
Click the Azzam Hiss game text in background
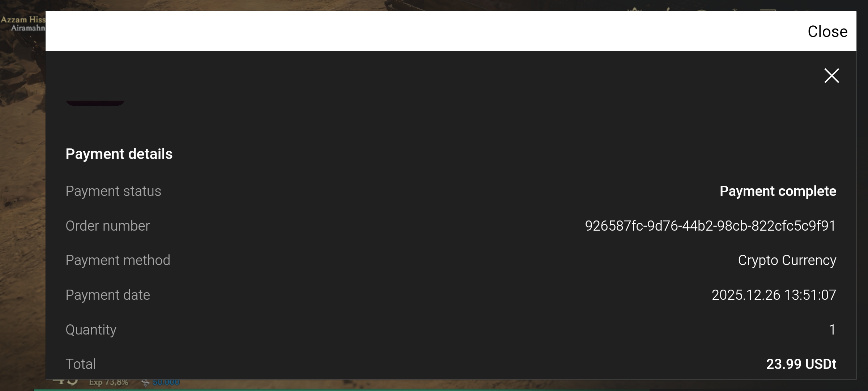[x=23, y=20]
